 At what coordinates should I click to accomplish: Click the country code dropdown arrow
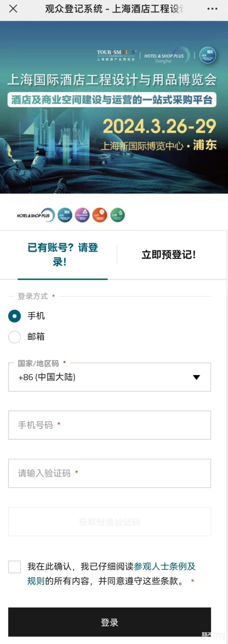[196, 378]
